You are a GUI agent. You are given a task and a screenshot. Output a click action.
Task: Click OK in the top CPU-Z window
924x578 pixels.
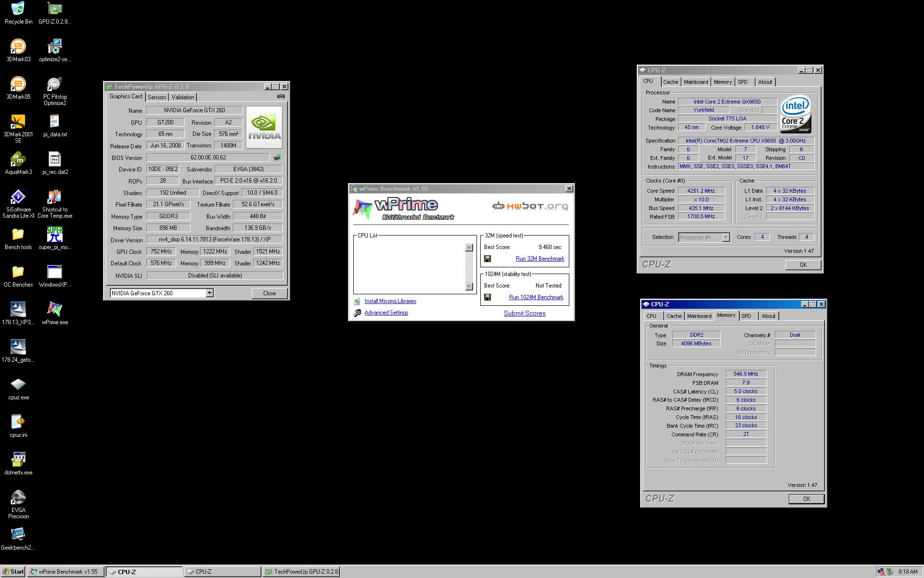pos(803,264)
